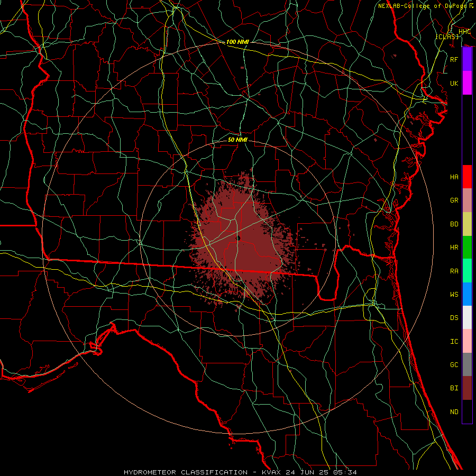Click the RA legend label
Viewport: 476px width, 476px height.
pyautogui.click(x=454, y=271)
